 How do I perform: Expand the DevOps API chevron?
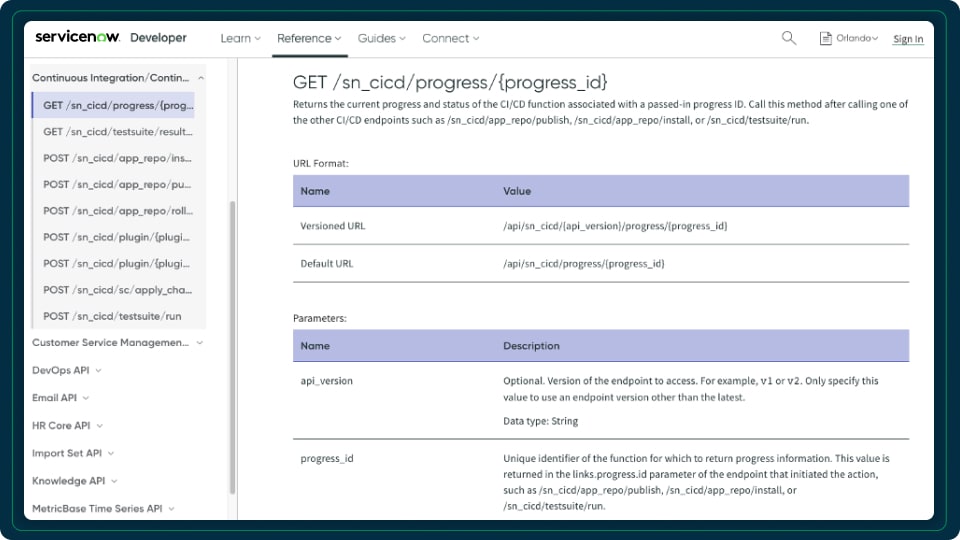(x=99, y=370)
